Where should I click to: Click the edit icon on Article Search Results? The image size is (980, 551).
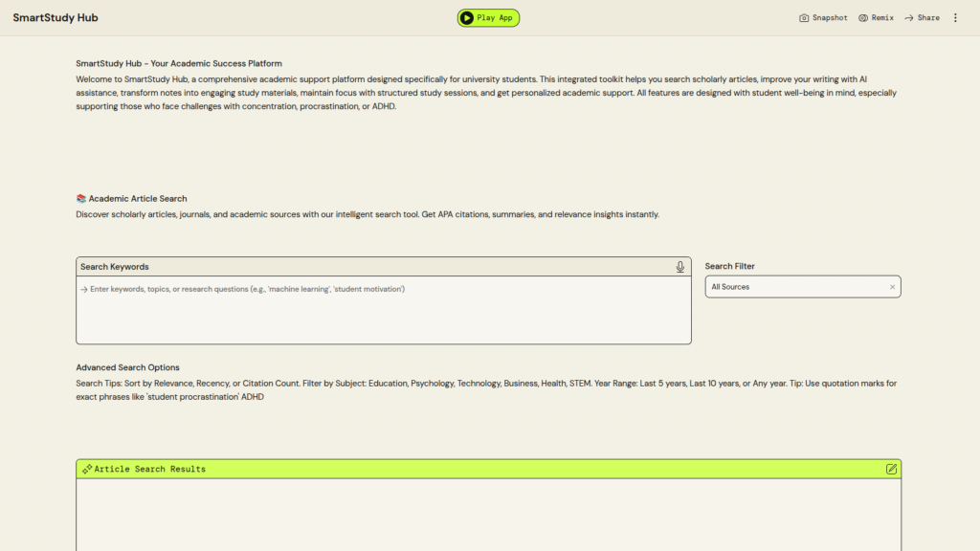[x=891, y=469]
